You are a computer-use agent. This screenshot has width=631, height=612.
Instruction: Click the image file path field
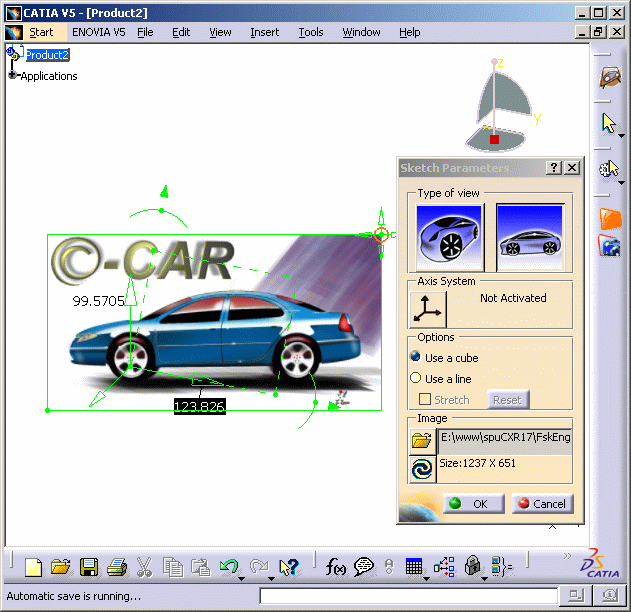tap(504, 440)
